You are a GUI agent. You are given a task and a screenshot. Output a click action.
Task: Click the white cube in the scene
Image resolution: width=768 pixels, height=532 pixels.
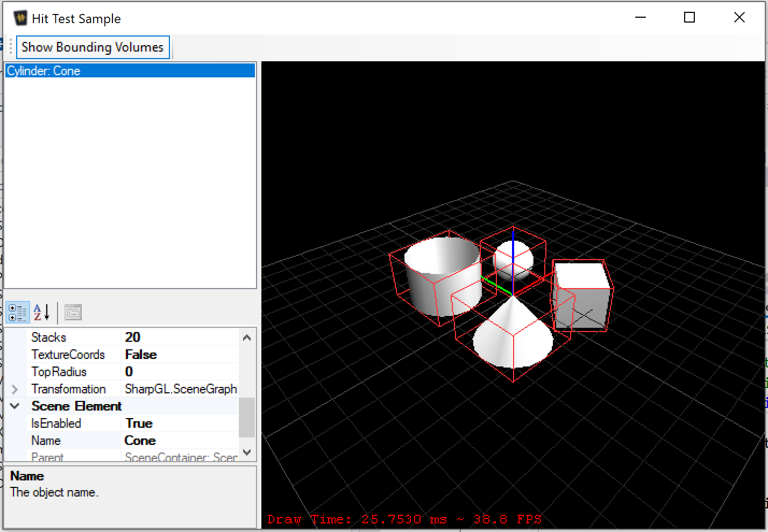[582, 296]
